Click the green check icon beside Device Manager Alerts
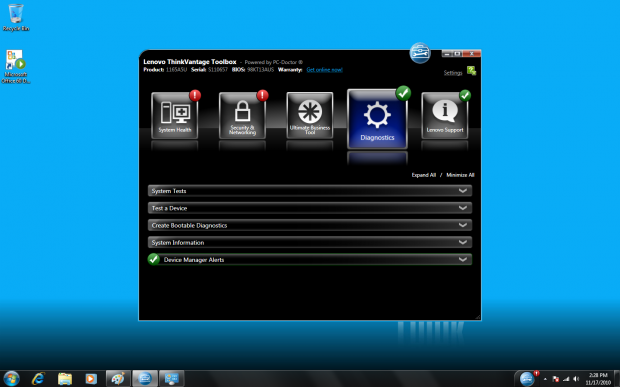The image size is (620, 387). click(153, 259)
